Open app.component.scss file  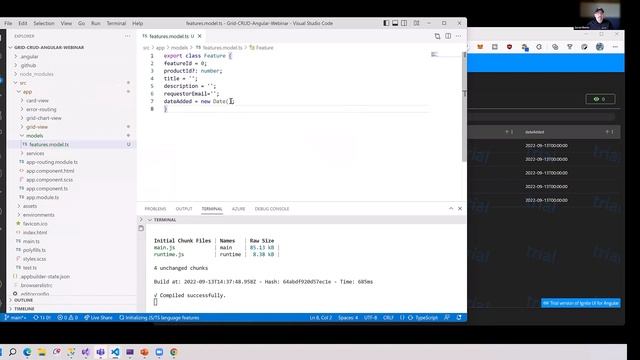[49, 180]
